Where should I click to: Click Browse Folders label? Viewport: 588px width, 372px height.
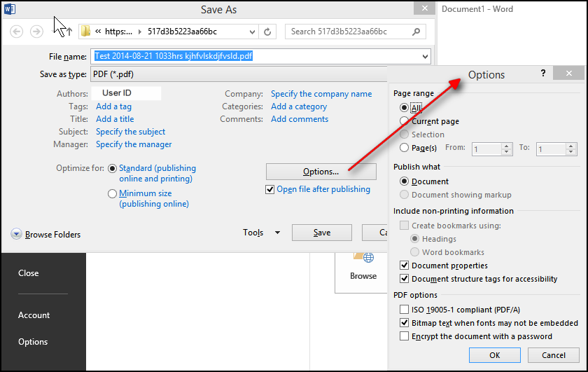(53, 234)
